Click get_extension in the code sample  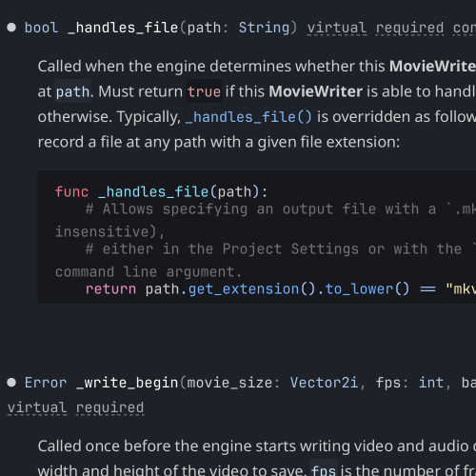click(244, 289)
